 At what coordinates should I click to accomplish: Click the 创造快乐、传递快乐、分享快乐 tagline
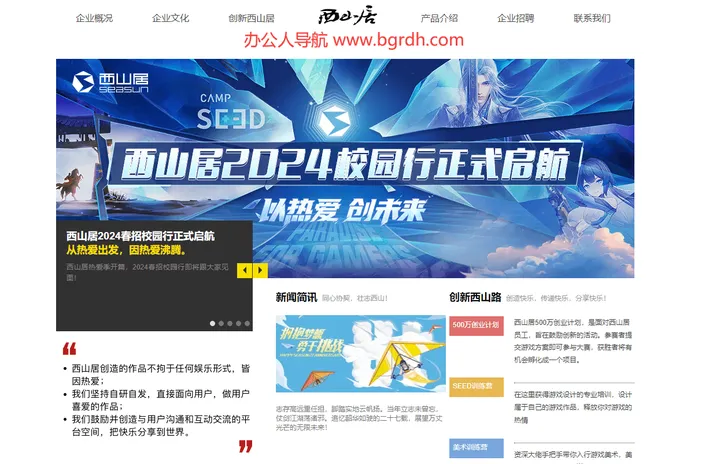click(557, 298)
